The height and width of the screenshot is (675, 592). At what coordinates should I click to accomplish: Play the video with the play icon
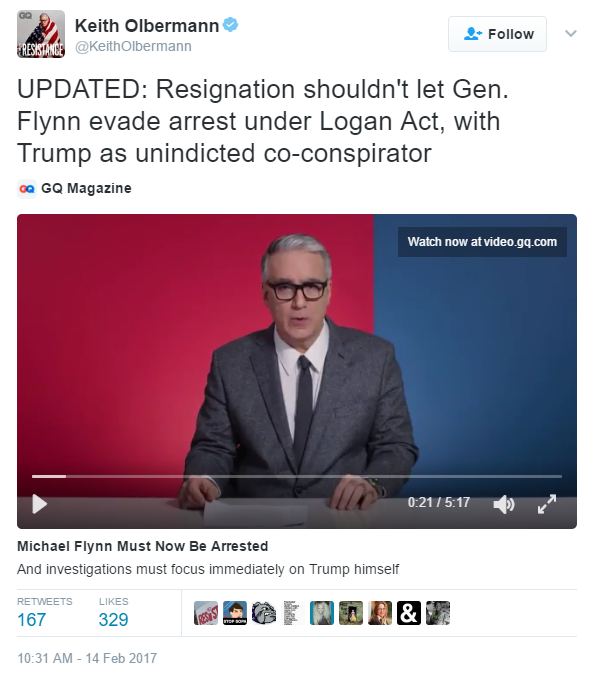coord(40,504)
